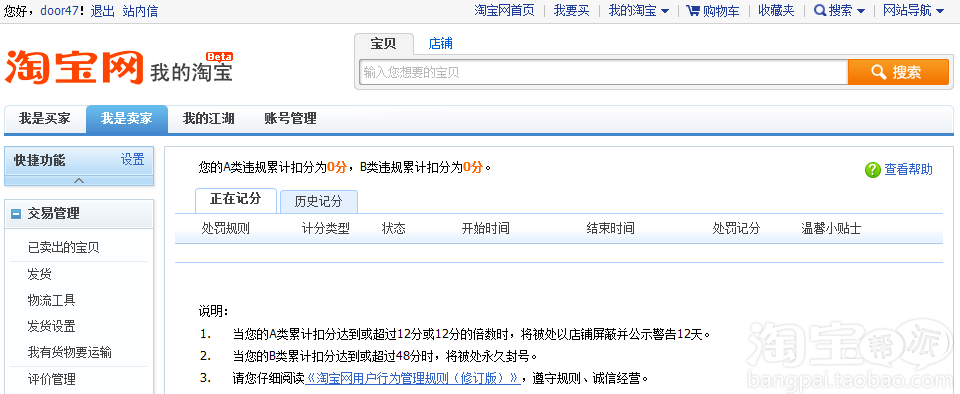Collapse the 快捷功能 panel with the arrow bar
This screenshot has width=960, height=394.
79,180
